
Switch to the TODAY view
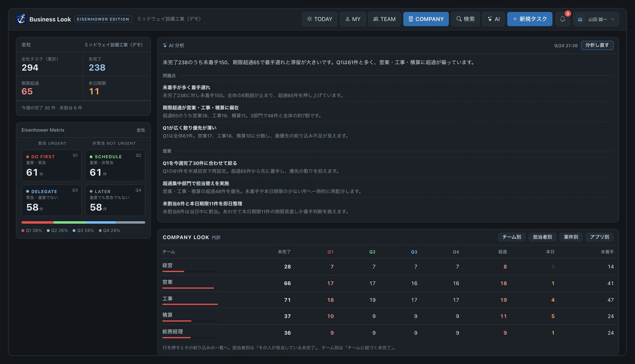[x=319, y=19]
